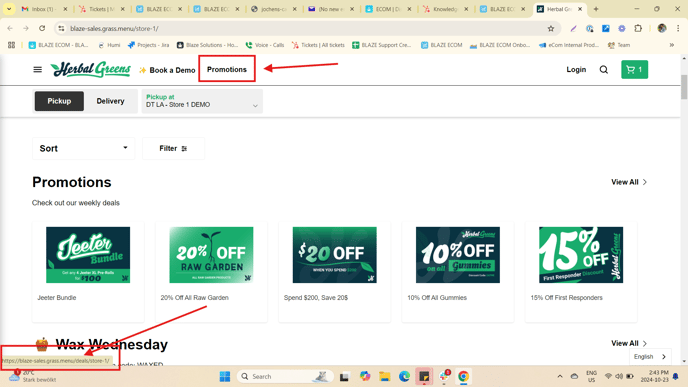The height and width of the screenshot is (387, 688).
Task: Open File Explorer from the taskbar
Action: (385, 376)
